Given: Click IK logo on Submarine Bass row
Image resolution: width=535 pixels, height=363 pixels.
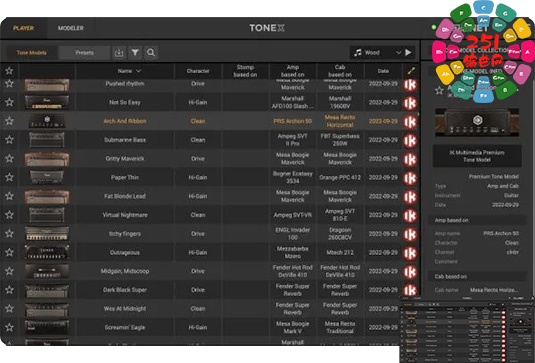Looking at the screenshot, I should coord(410,141).
